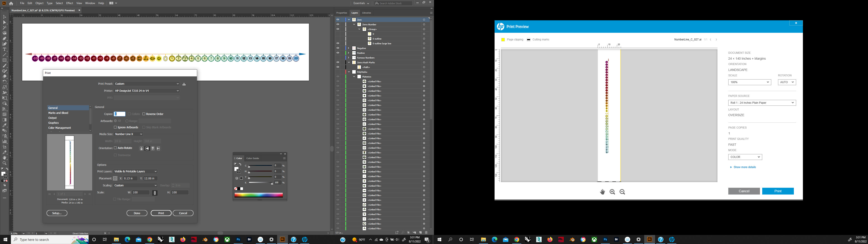Open the Printer dropdown
868x244 pixels.
pos(146,91)
